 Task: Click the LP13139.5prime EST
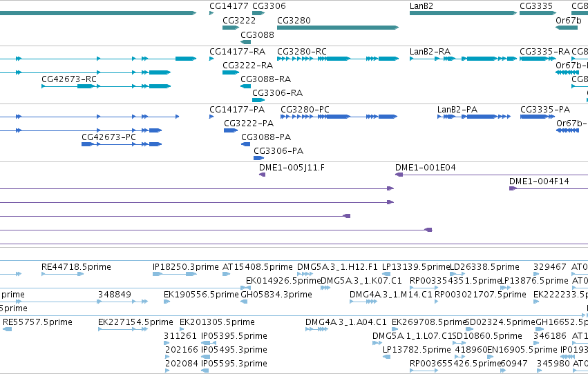(x=386, y=274)
